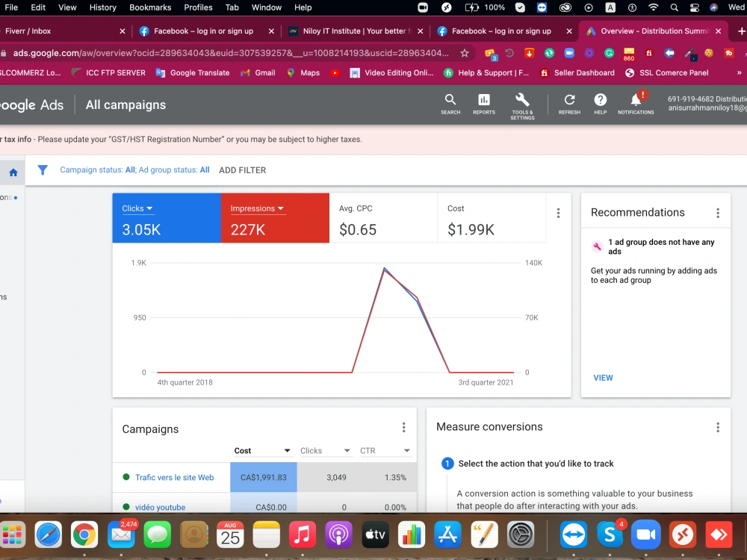Click the blue filter funnel icon
This screenshot has width=747, height=560.
pos(43,170)
